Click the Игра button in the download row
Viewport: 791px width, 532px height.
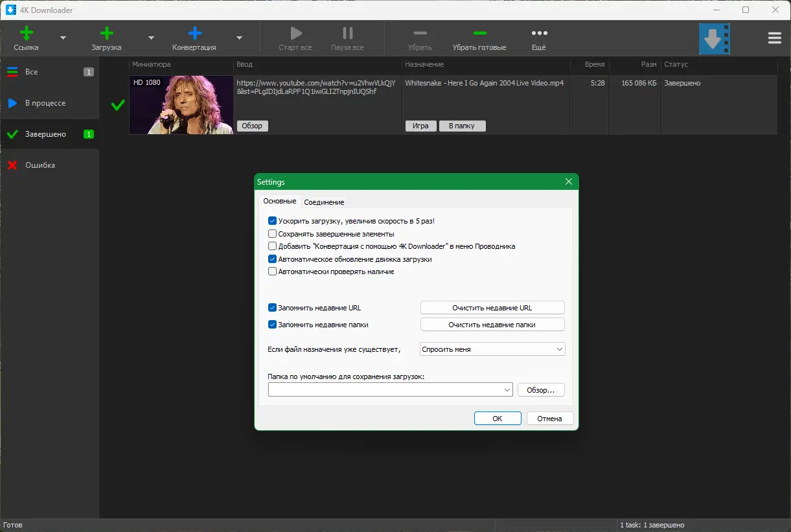coord(420,126)
